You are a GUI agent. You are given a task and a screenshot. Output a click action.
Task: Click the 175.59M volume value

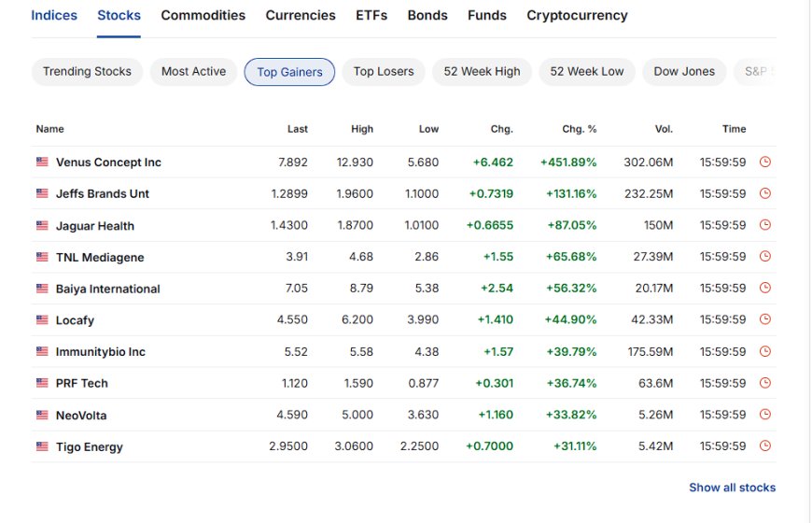tap(651, 352)
